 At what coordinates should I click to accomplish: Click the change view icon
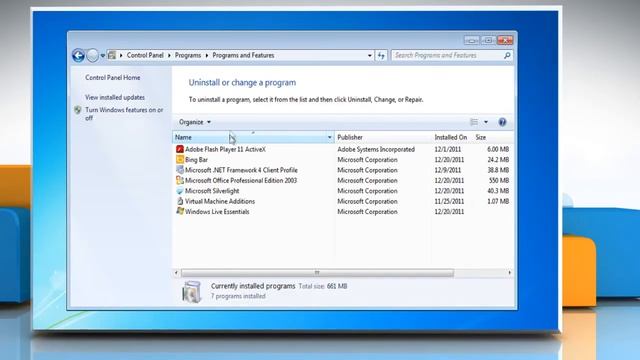(x=474, y=122)
